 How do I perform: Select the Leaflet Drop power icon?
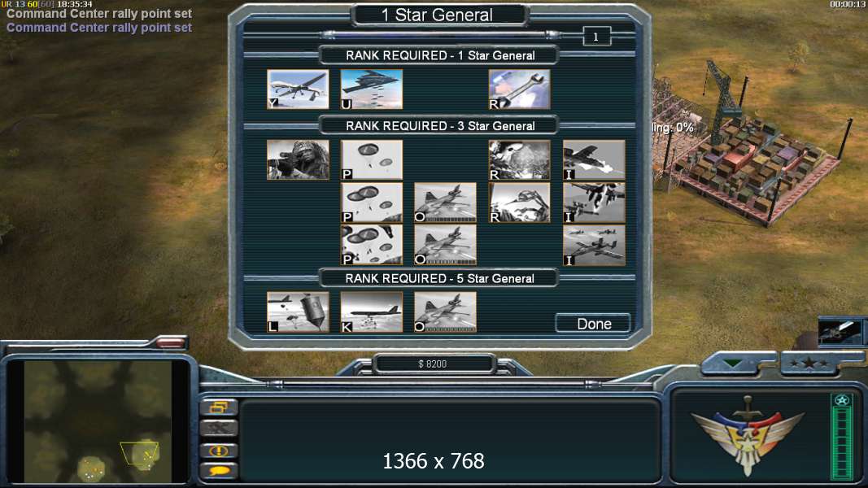298,312
